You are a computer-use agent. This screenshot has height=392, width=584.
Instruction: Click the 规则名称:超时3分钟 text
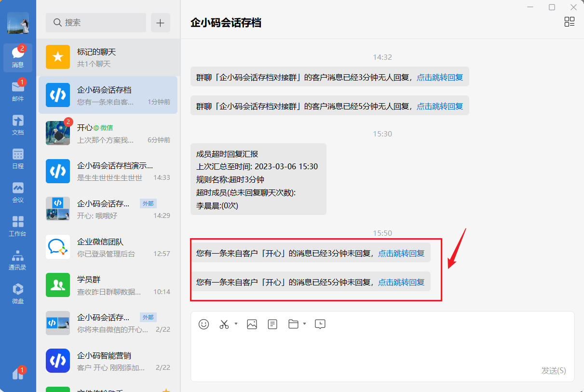[x=230, y=179]
